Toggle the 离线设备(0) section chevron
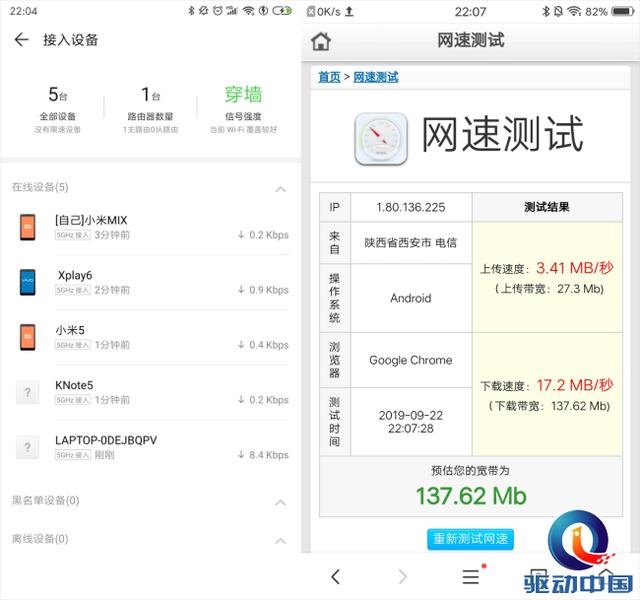 pos(280,541)
